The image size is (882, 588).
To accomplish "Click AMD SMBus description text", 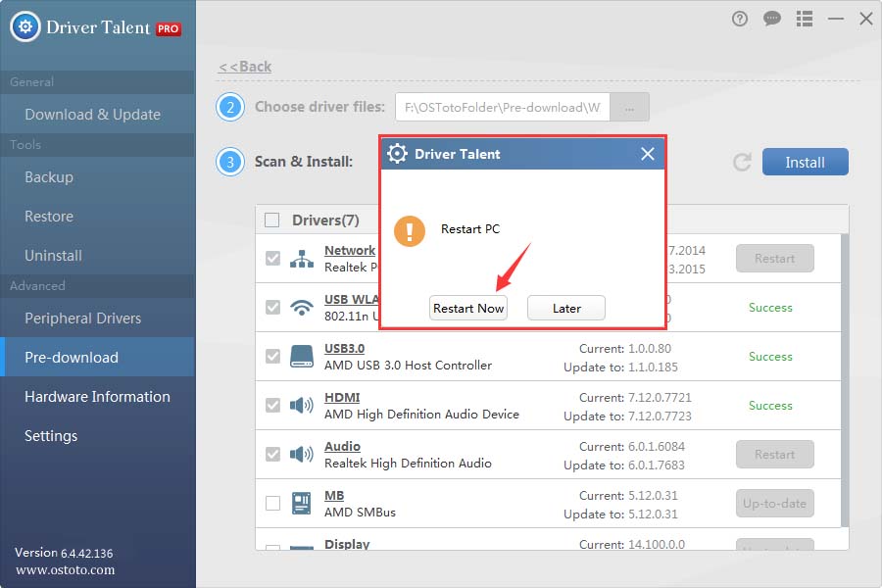I will point(360,512).
